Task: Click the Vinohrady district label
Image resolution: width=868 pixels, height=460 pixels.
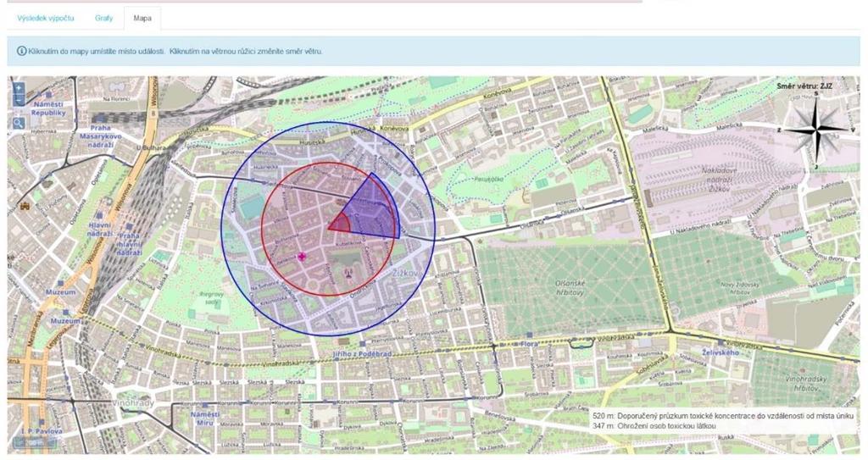Action: point(133,403)
